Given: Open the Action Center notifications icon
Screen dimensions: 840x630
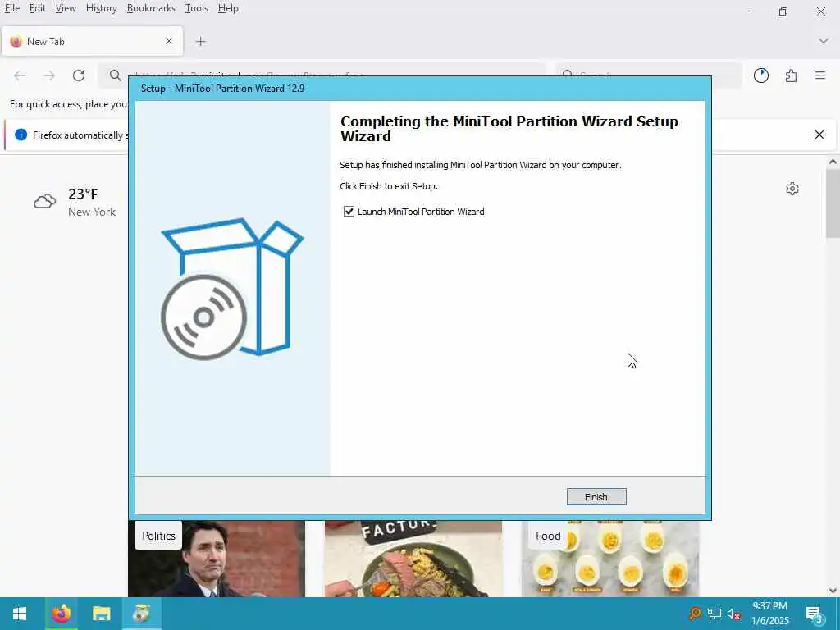Looking at the screenshot, I should click(814, 614).
